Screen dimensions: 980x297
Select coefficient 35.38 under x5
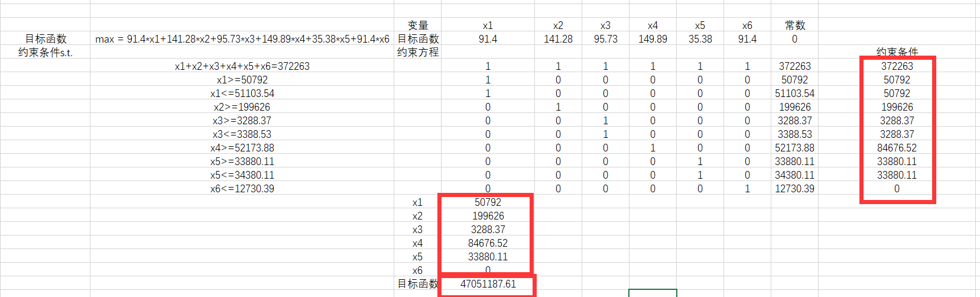tap(700, 39)
